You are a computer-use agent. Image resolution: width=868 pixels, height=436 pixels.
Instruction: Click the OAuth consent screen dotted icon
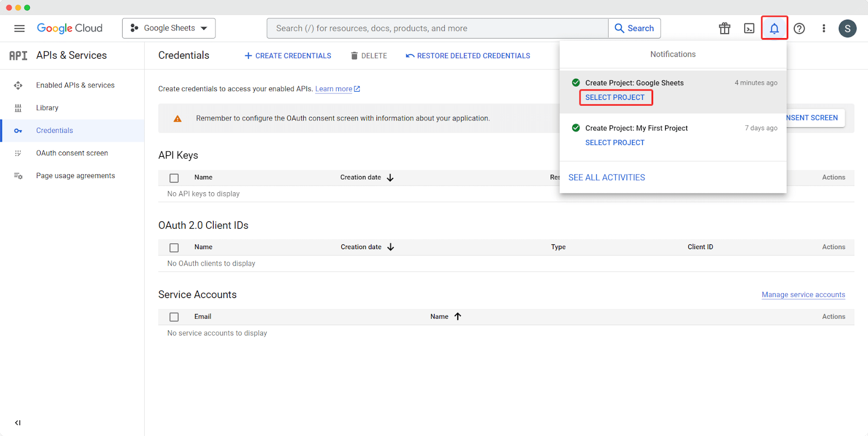coord(18,153)
